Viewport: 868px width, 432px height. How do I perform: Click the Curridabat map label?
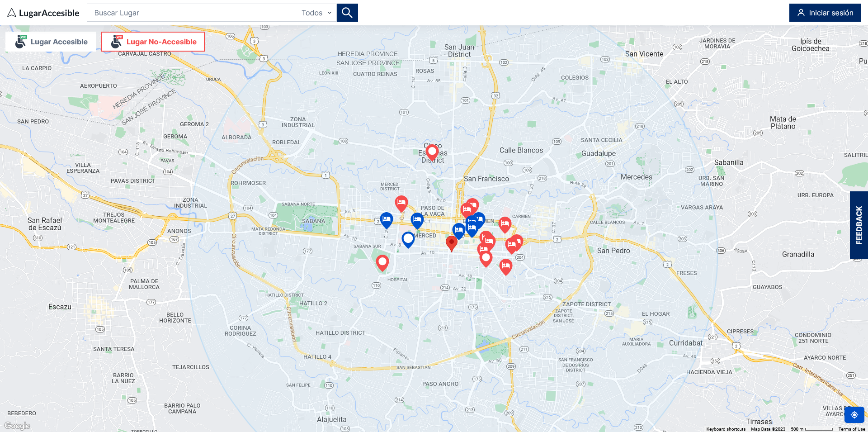pos(686,343)
